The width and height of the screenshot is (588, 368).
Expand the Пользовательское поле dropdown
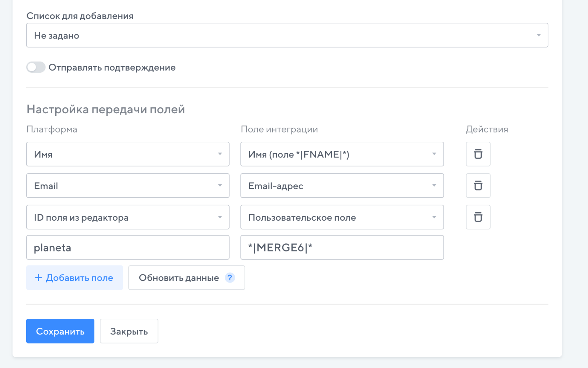coord(342,217)
